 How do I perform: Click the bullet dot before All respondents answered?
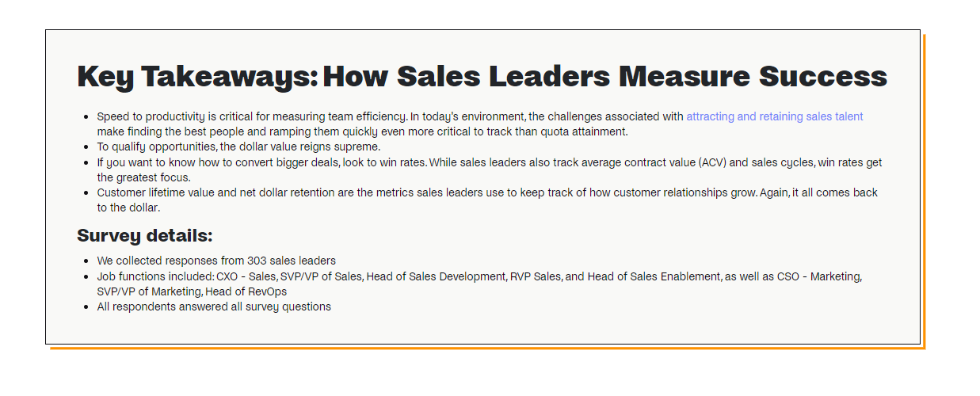click(x=85, y=307)
